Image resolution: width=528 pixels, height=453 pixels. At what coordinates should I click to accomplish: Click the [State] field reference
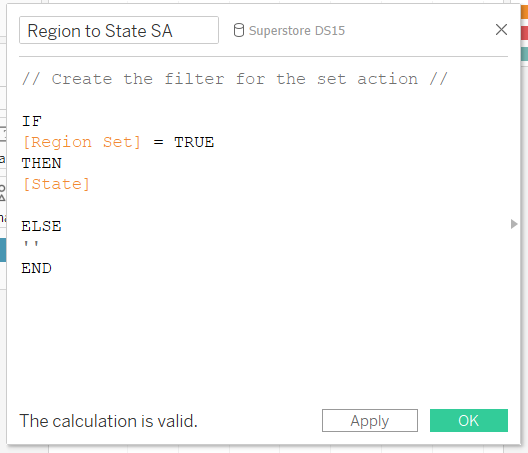[56, 184]
